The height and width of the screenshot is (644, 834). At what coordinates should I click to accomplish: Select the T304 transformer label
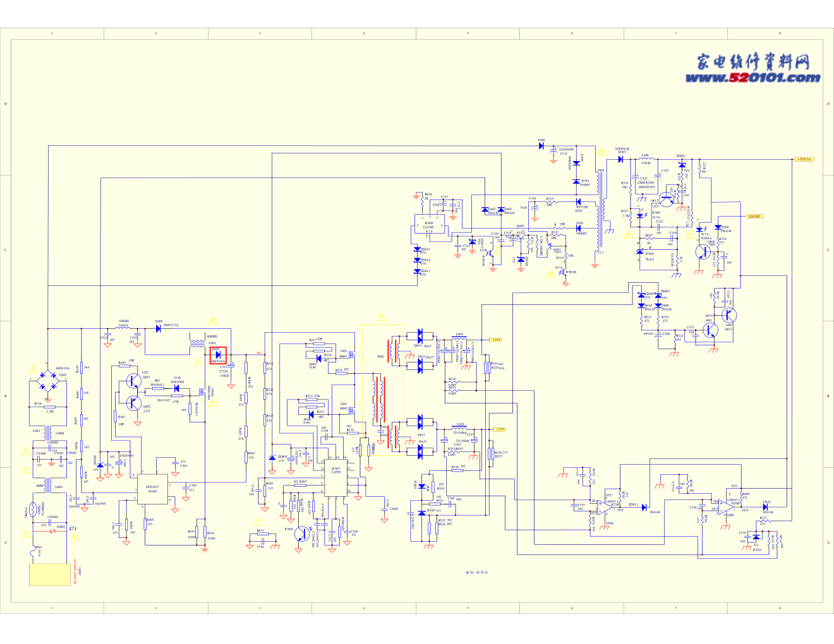click(x=600, y=170)
